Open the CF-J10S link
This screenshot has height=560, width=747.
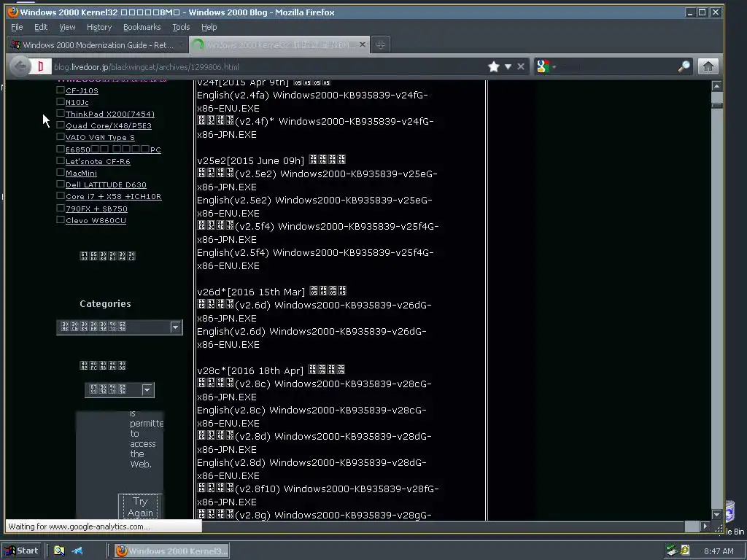point(82,90)
